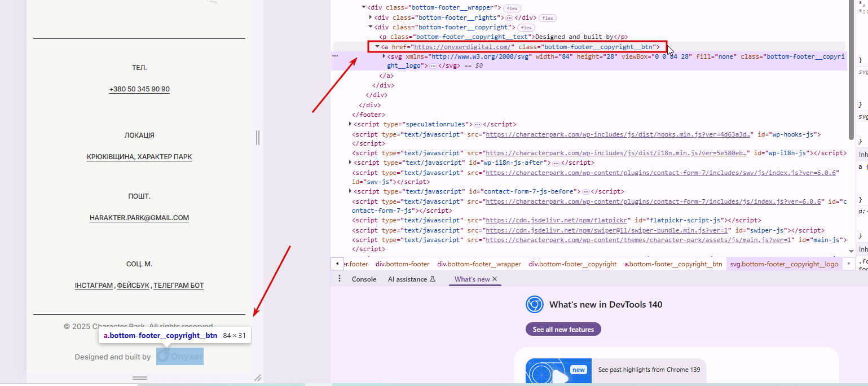Expand the ellipsis in contact-form-7-js-before script
The width and height of the screenshot is (868, 386).
point(585,192)
